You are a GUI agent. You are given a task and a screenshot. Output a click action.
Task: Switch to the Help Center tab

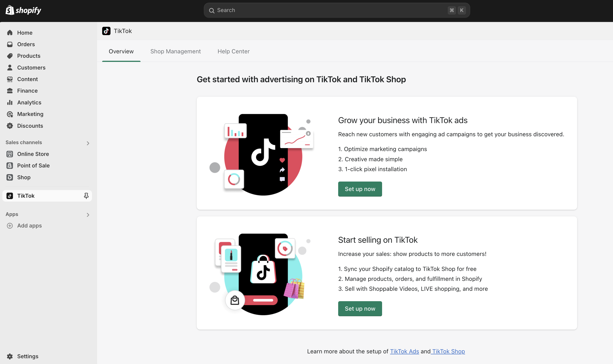click(x=233, y=51)
